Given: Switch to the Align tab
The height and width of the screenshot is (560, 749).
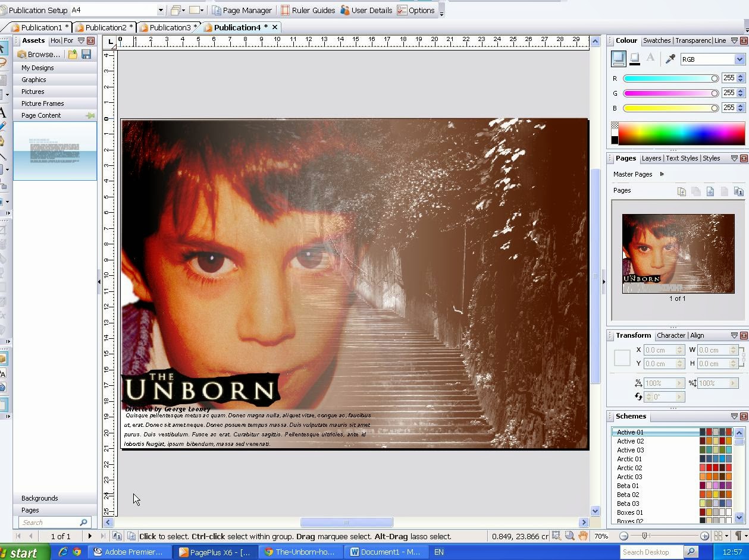Looking at the screenshot, I should coord(697,335).
